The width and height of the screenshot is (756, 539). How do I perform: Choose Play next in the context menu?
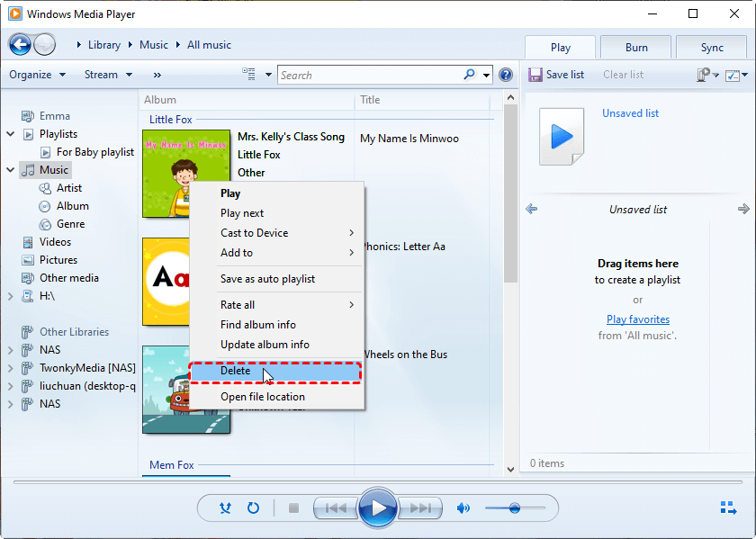[x=276, y=213]
